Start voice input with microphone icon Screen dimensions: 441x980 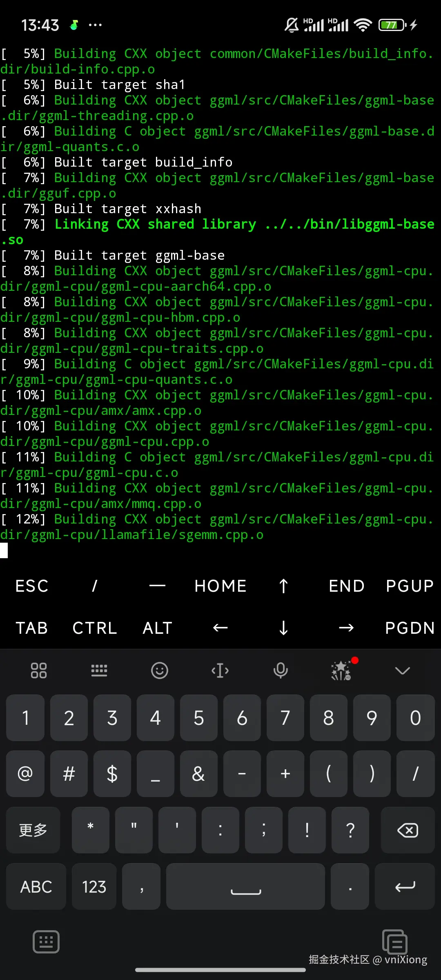pyautogui.click(x=281, y=670)
